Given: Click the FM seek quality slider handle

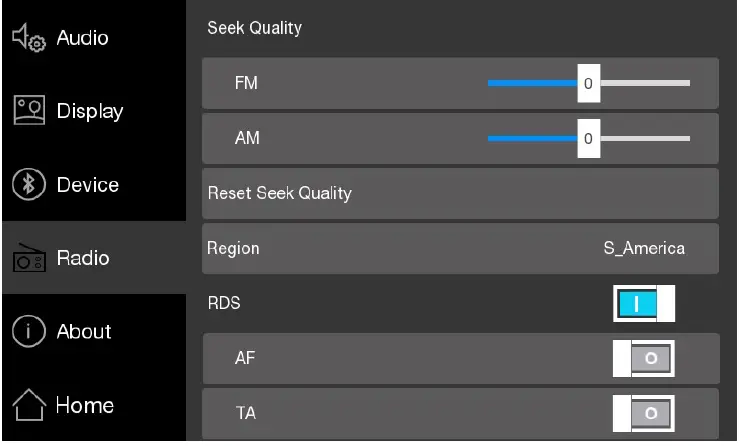Looking at the screenshot, I should [x=588, y=84].
